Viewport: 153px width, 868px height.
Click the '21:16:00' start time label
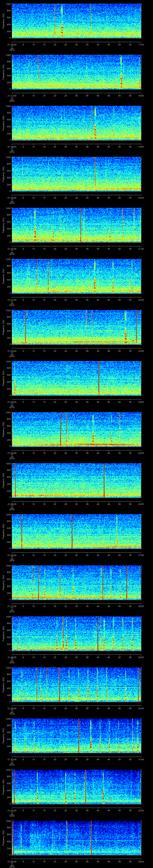pyautogui.click(x=12, y=44)
